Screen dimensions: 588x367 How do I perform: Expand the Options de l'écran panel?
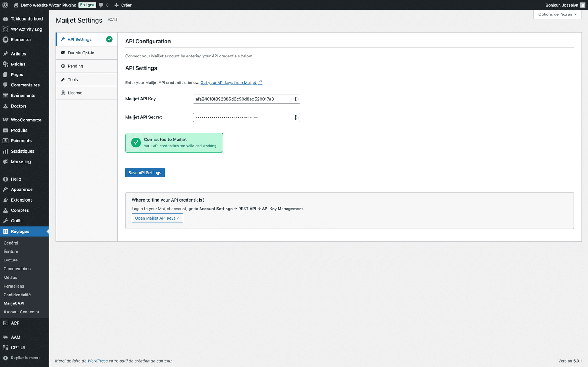557,14
